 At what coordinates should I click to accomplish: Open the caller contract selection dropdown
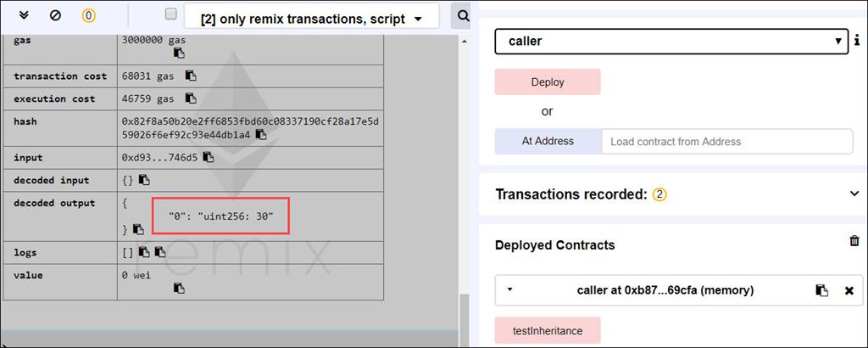[671, 41]
